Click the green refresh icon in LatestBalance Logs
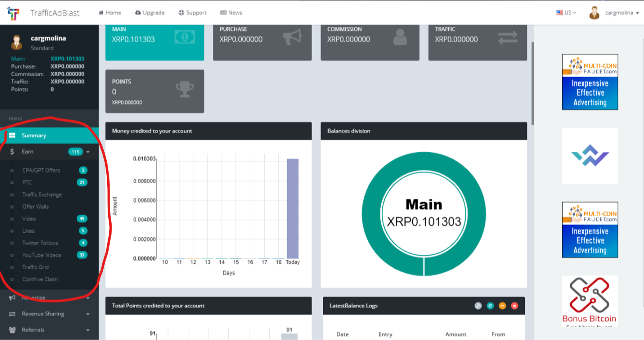The image size is (644, 340). coord(490,306)
